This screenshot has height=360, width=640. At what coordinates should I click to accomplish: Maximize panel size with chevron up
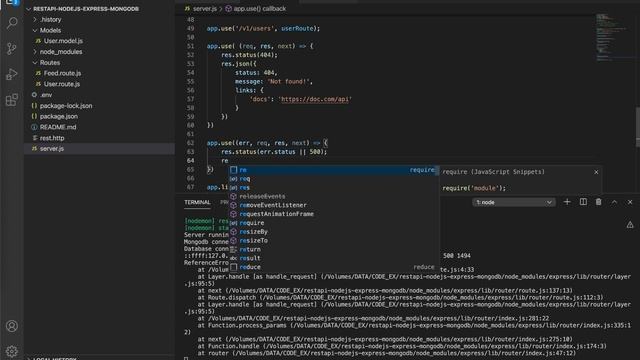click(614, 202)
